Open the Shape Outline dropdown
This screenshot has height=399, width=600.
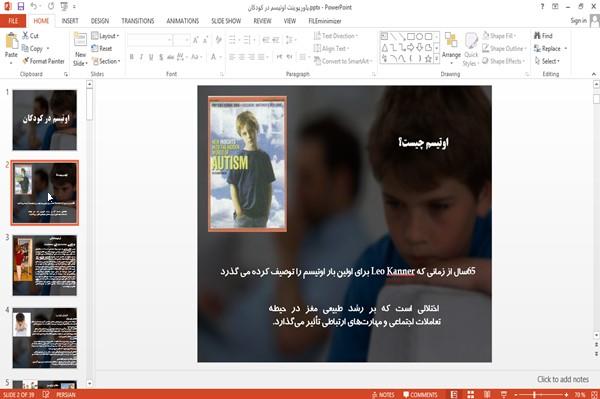[x=504, y=48]
